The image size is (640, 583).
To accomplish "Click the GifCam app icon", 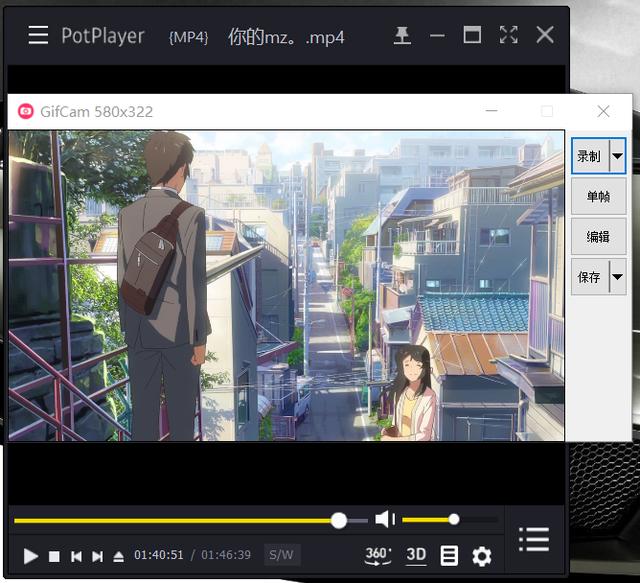I will click(26, 111).
